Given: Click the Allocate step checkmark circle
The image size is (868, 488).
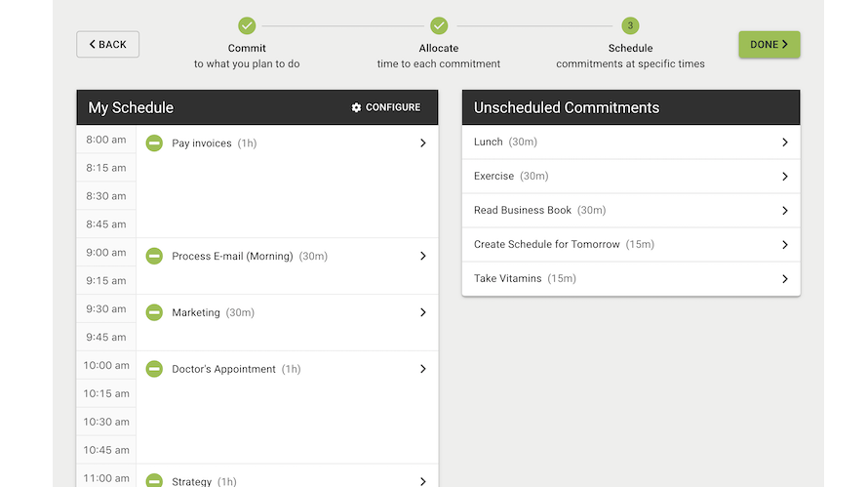Looking at the screenshot, I should (x=439, y=25).
